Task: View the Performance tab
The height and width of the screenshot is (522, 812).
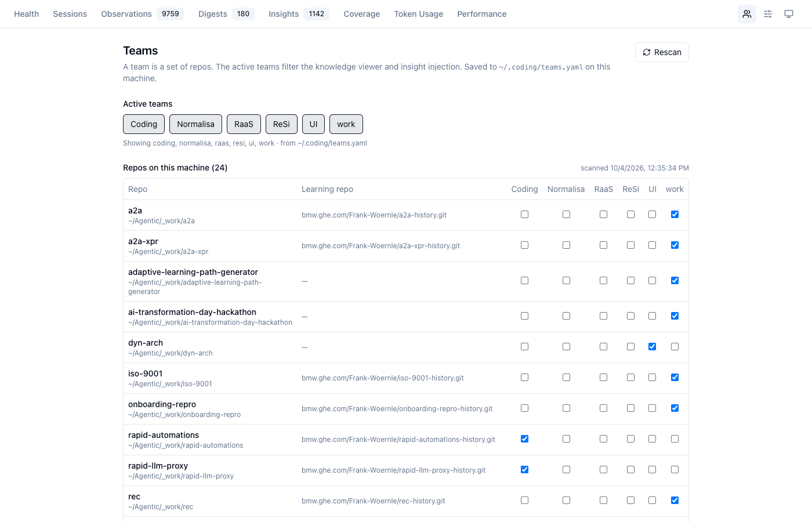Action: click(482, 14)
